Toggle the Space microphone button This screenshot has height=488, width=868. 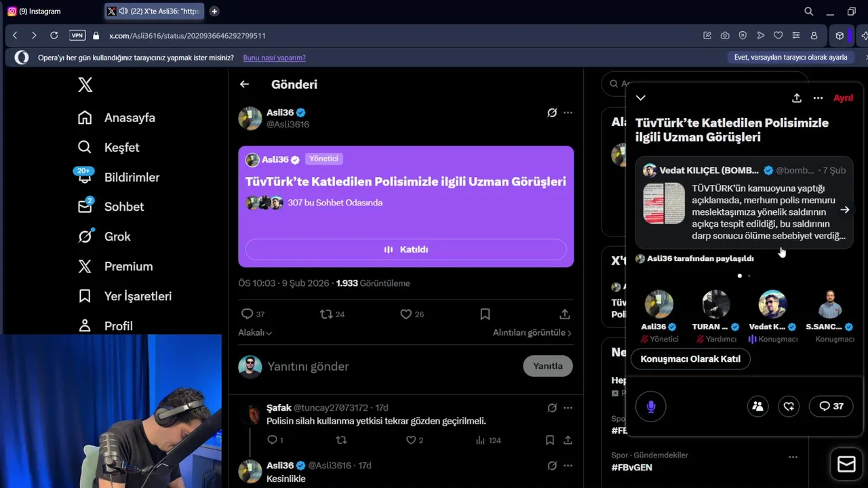click(x=651, y=406)
